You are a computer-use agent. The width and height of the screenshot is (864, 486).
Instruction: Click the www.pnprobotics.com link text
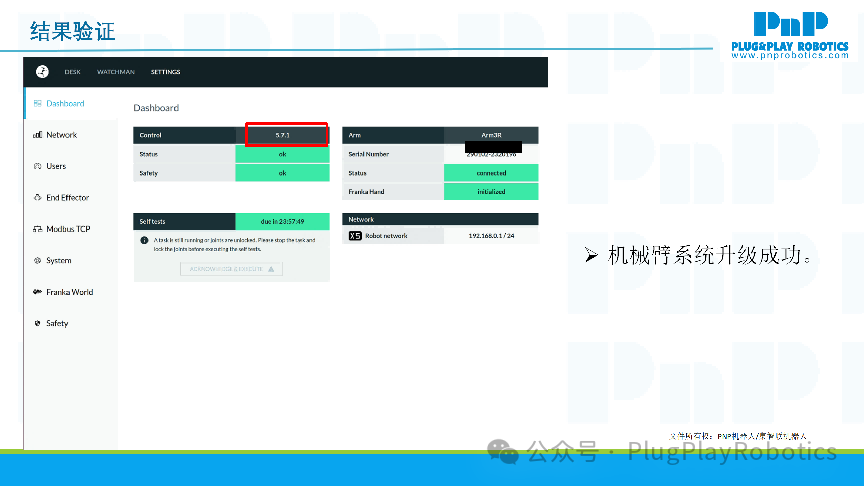(x=790, y=55)
